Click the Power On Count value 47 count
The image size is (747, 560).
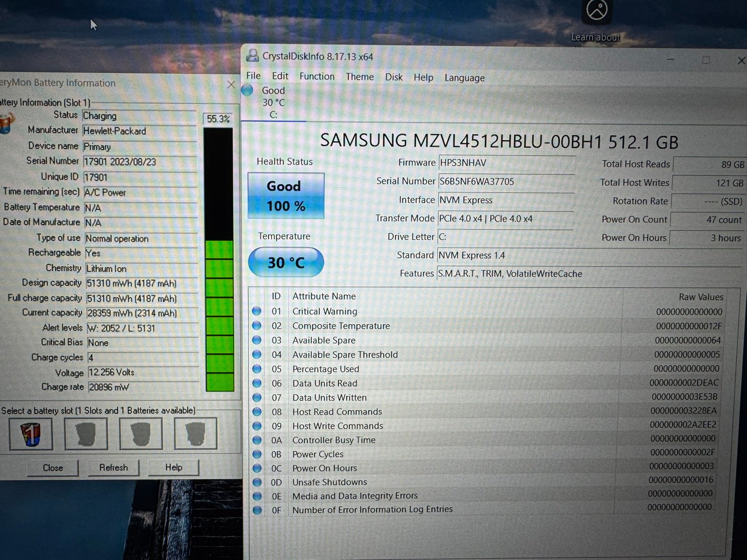(x=707, y=219)
